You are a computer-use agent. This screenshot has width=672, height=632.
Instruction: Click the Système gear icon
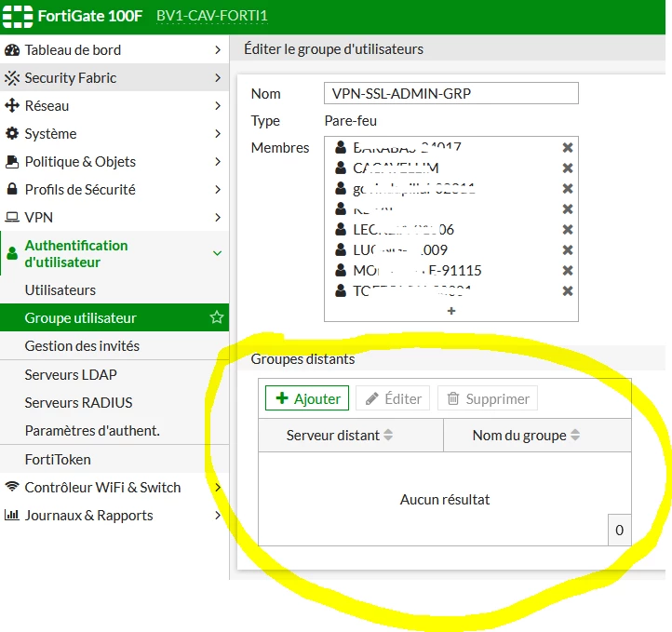pyautogui.click(x=12, y=133)
